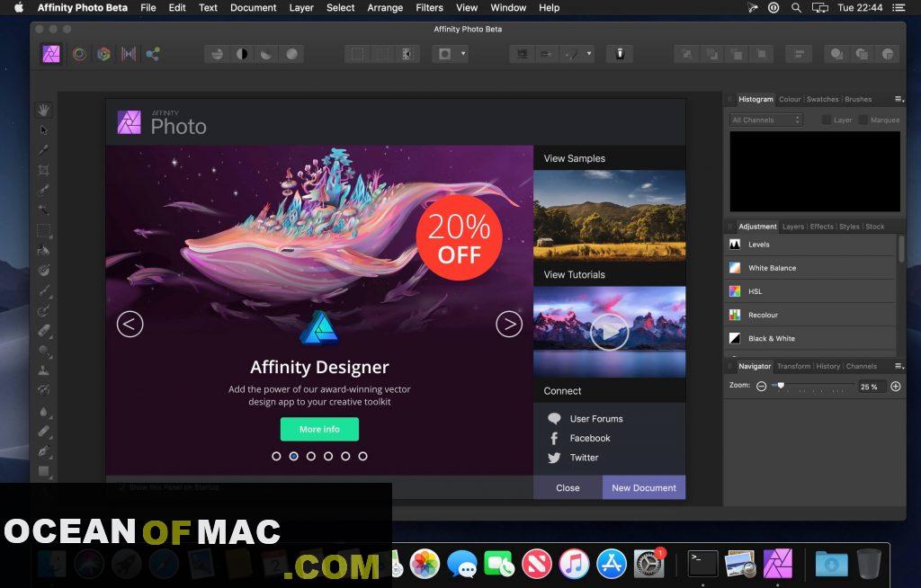Switch to the History tab

pos(827,366)
